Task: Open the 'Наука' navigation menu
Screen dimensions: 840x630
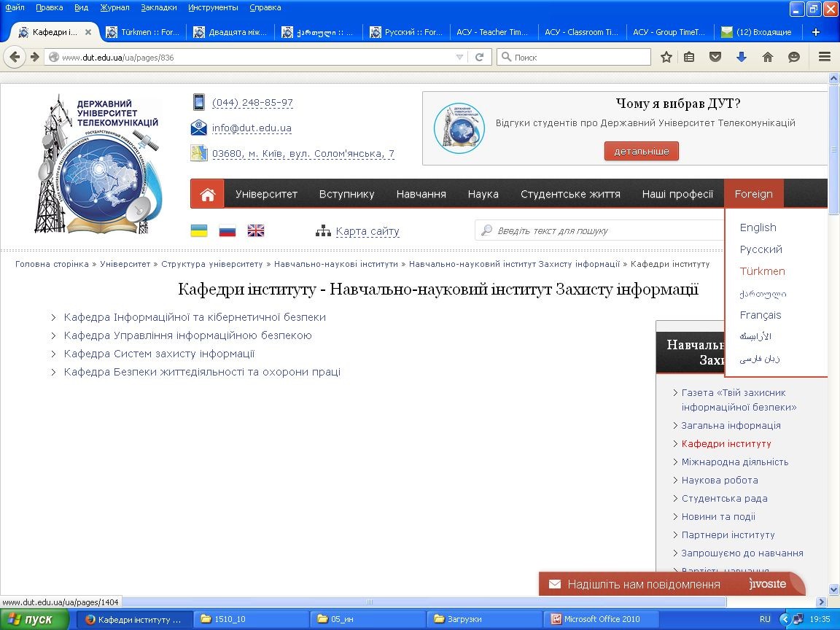Action: pyautogui.click(x=483, y=194)
